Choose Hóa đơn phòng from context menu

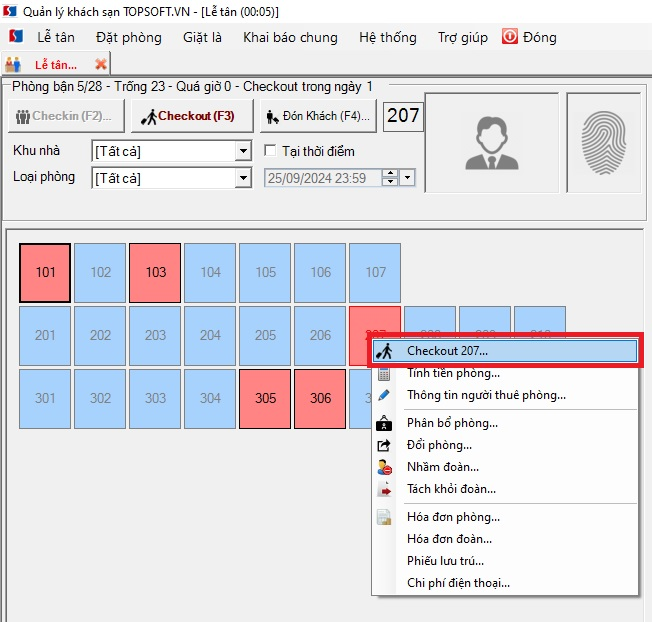(x=504, y=517)
